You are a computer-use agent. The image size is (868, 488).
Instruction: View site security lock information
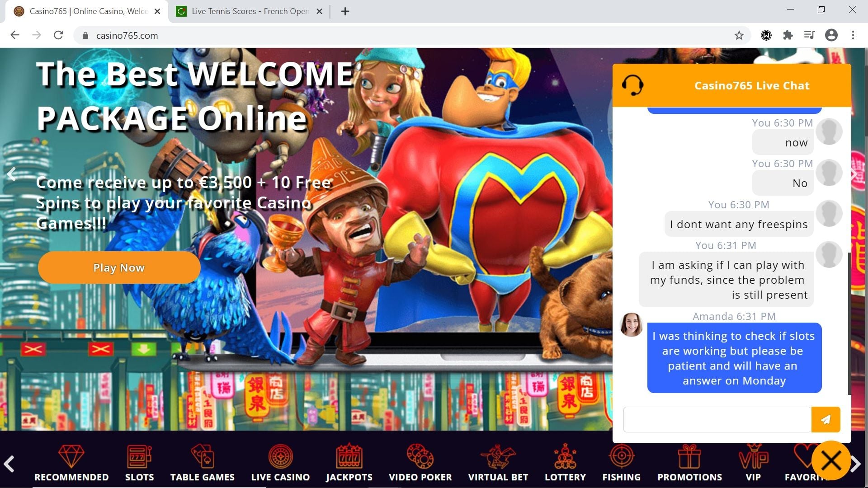point(85,35)
